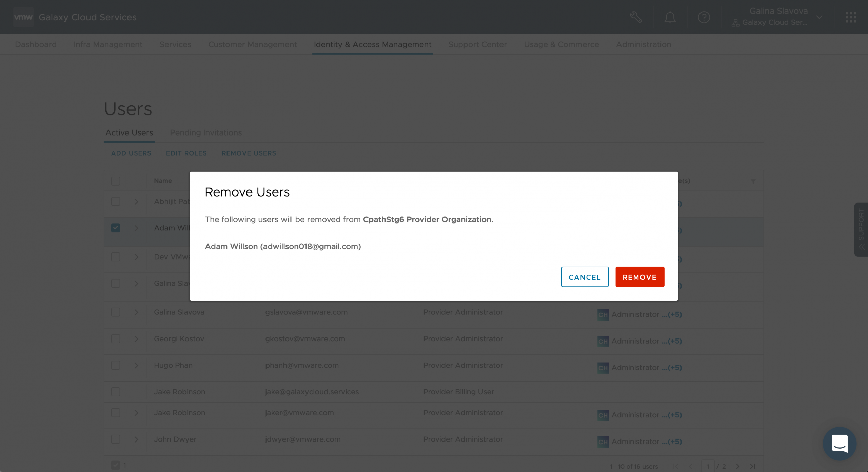Viewport: 868px width, 472px height.
Task: Click the roles column filter icon
Action: click(x=753, y=181)
